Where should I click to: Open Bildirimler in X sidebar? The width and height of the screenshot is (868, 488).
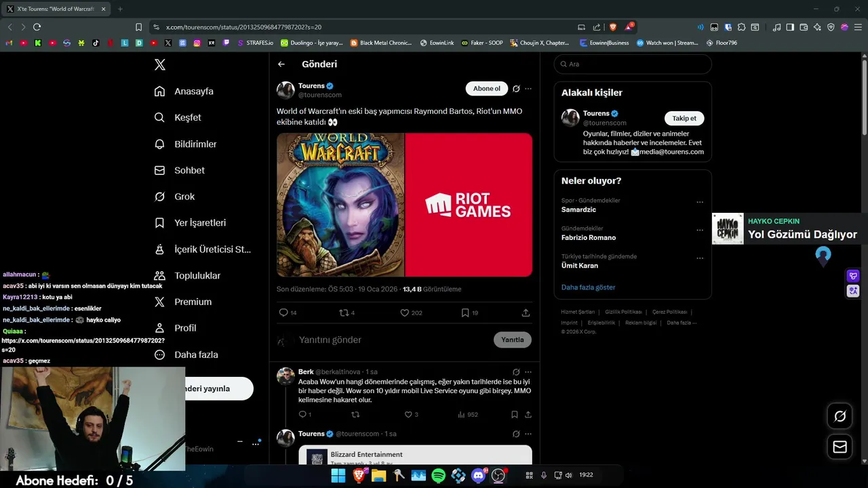(x=185, y=144)
